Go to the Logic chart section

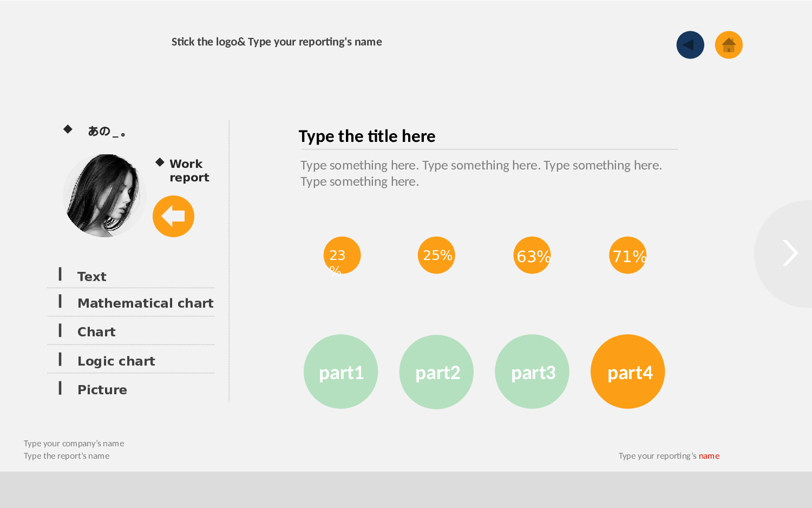[116, 361]
